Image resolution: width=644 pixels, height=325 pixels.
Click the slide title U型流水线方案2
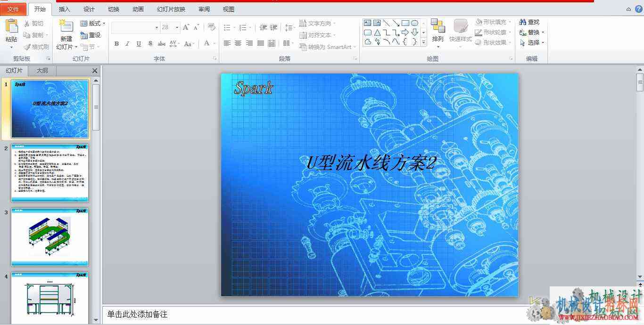click(371, 162)
